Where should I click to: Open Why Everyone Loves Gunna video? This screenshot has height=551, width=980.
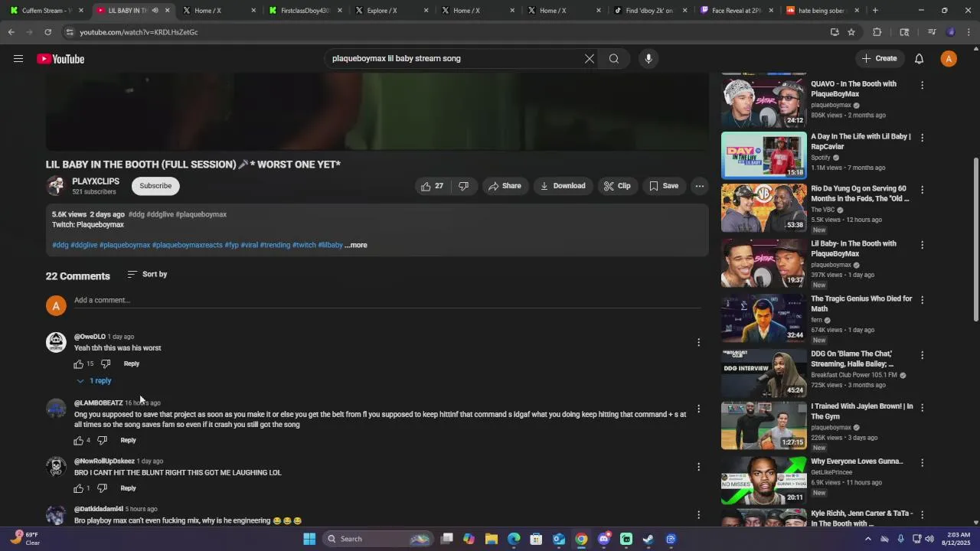click(x=857, y=461)
